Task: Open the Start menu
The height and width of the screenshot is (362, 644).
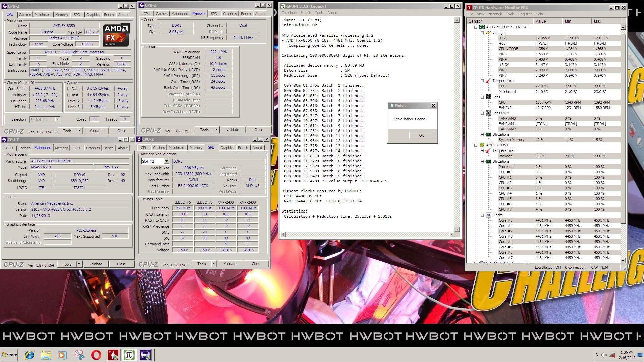Action: pos(9,355)
